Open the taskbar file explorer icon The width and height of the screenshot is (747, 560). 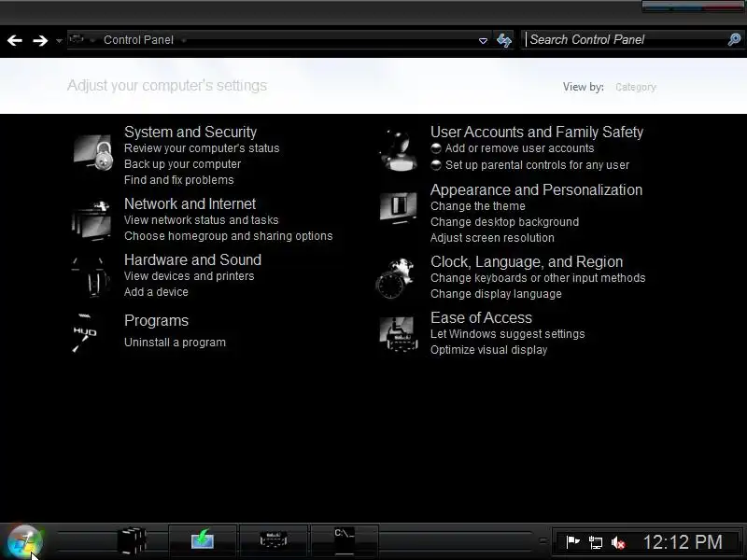[x=132, y=540]
